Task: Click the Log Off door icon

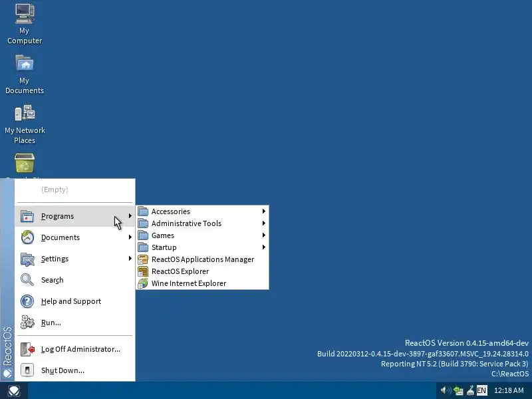Action: tap(27, 349)
